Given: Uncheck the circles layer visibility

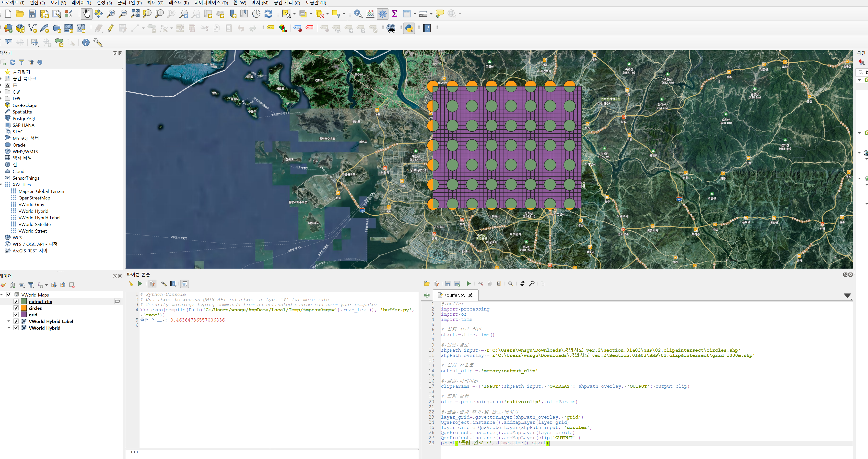Looking at the screenshot, I should click(x=16, y=308).
